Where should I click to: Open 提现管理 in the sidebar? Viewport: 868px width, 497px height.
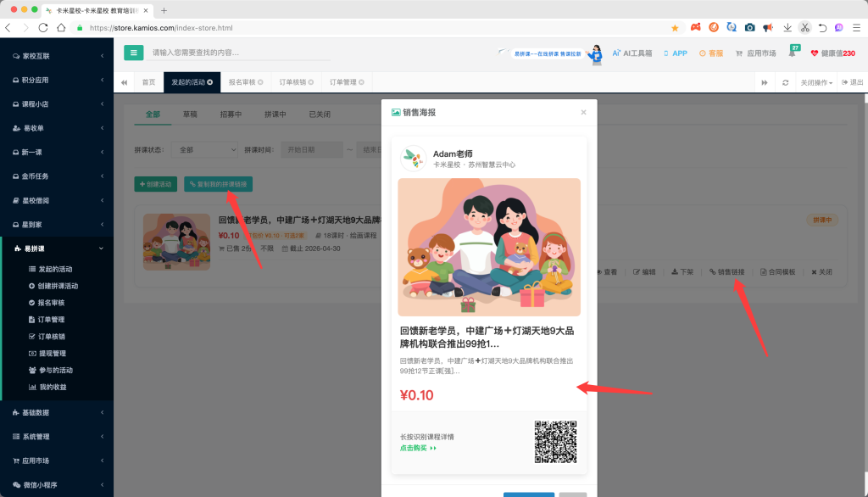pos(47,354)
